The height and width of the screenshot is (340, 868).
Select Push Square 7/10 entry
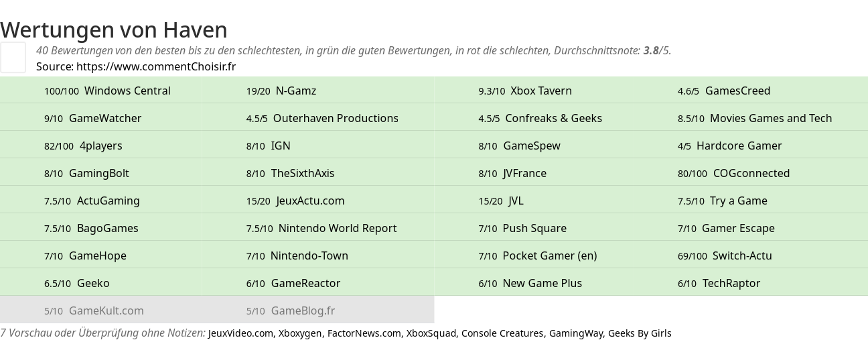522,228
